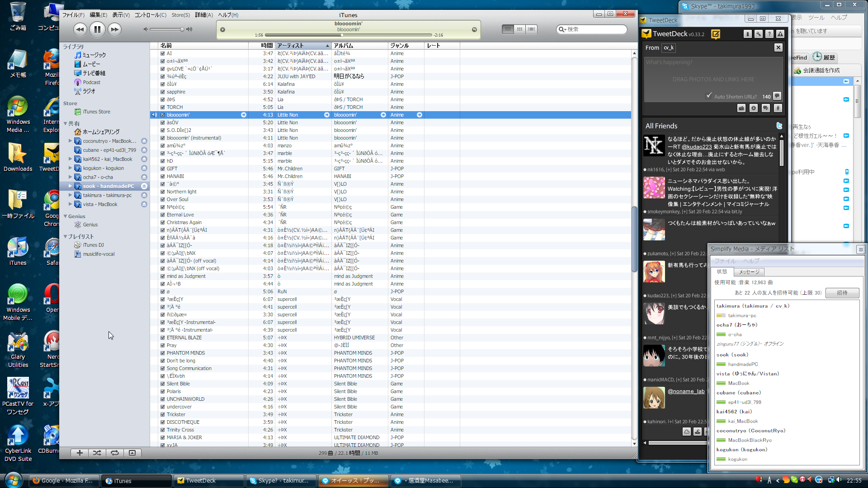Add a new playlist with plus button
868x488 pixels.
(80, 453)
